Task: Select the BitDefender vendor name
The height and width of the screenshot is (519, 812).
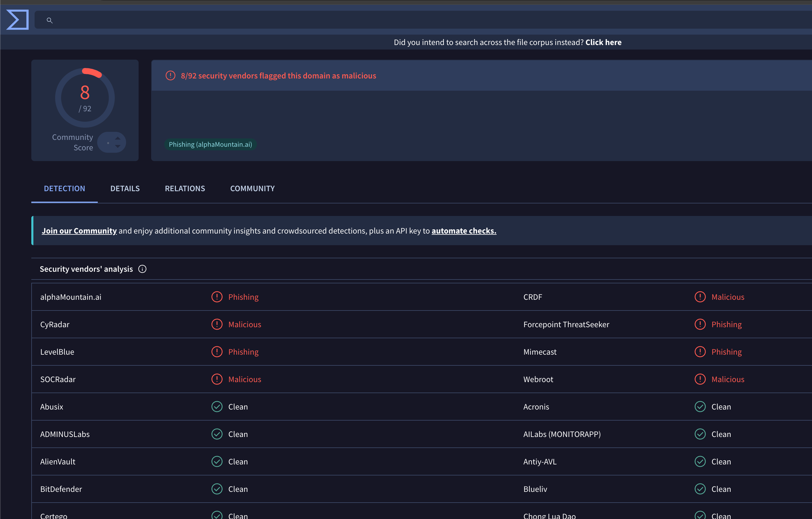Action: [61, 489]
